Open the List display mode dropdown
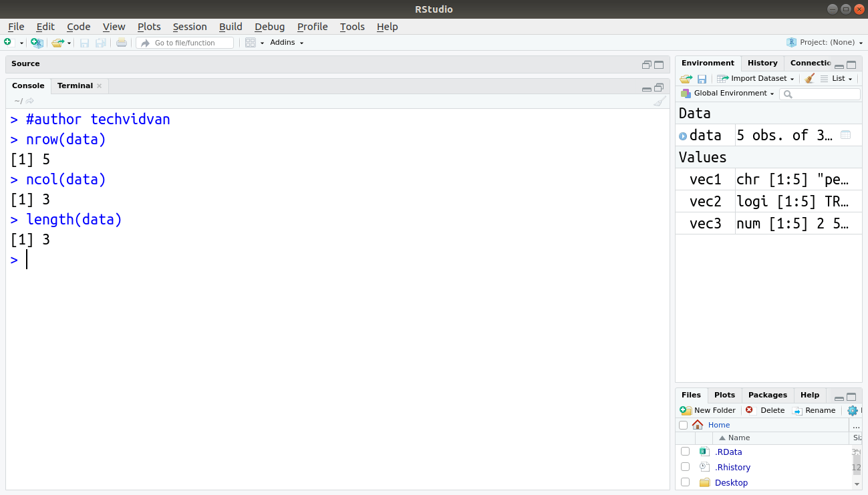This screenshot has height=495, width=868. pos(837,78)
